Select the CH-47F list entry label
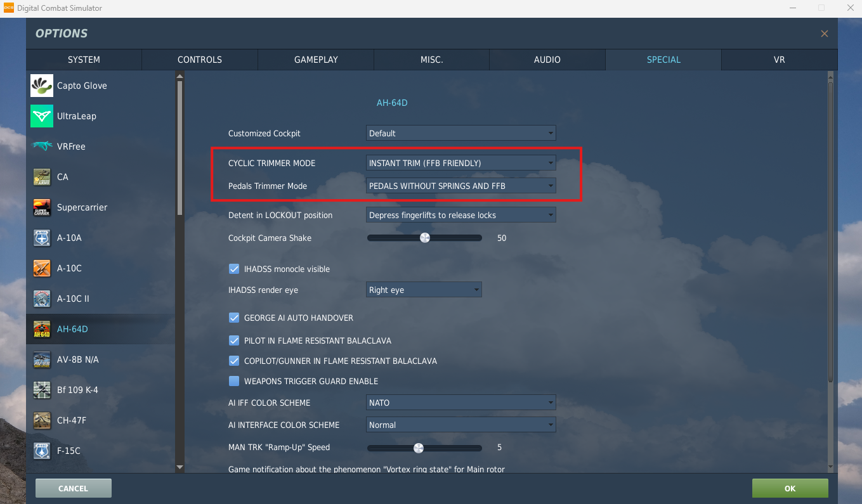 pyautogui.click(x=72, y=420)
